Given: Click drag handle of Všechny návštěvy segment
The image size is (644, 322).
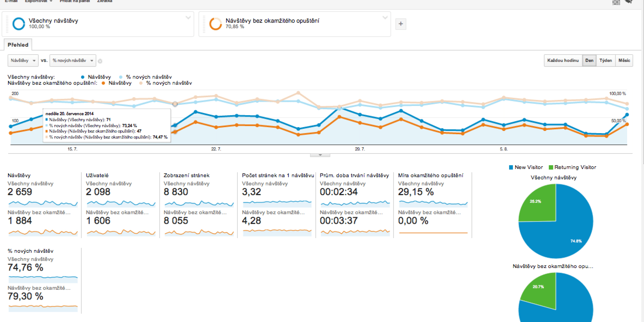Looking at the screenshot, I should coord(7,24).
